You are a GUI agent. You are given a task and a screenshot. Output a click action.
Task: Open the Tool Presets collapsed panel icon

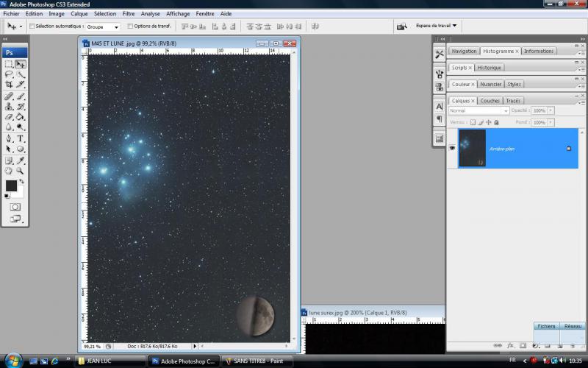click(x=439, y=54)
